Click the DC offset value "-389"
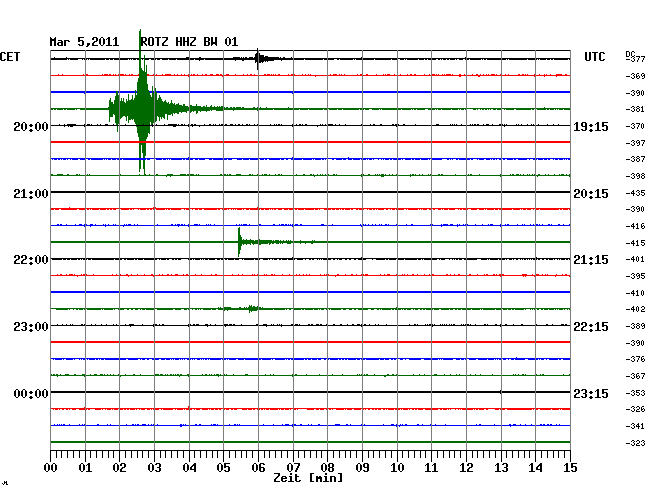This screenshot has width=650, height=494. 635,326
